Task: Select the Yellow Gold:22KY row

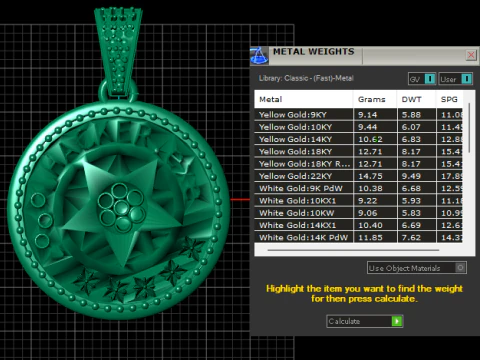Action: pos(358,176)
